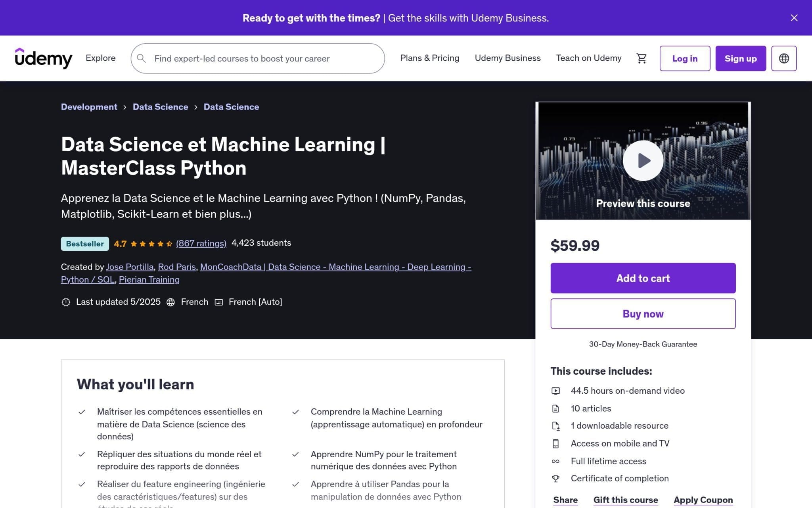Click the downloadable resource icon
The image size is (812, 508).
click(555, 426)
